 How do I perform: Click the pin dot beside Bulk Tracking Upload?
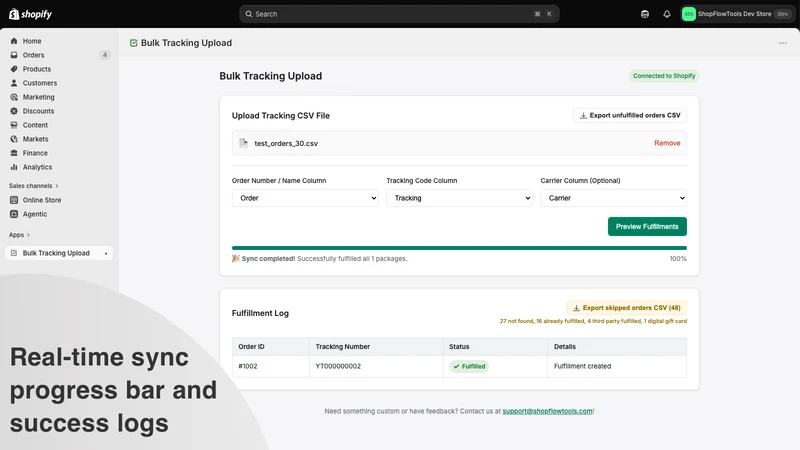pos(106,254)
